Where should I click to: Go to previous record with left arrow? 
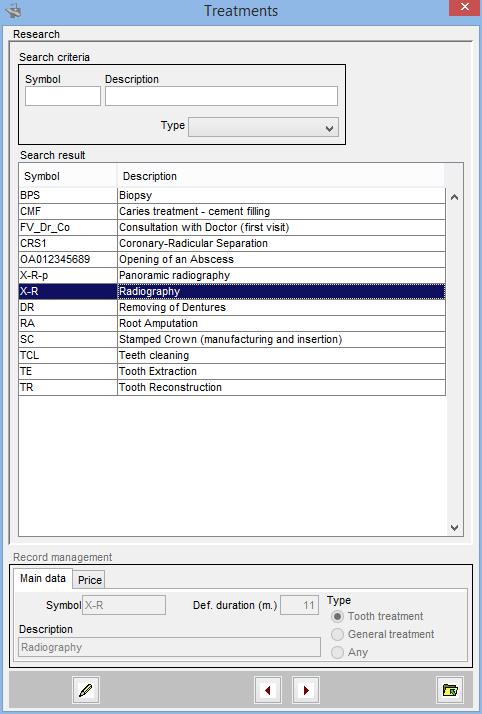tap(268, 690)
